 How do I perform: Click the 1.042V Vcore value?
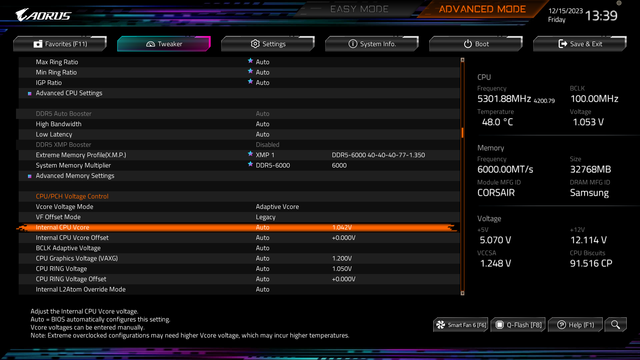tap(342, 227)
